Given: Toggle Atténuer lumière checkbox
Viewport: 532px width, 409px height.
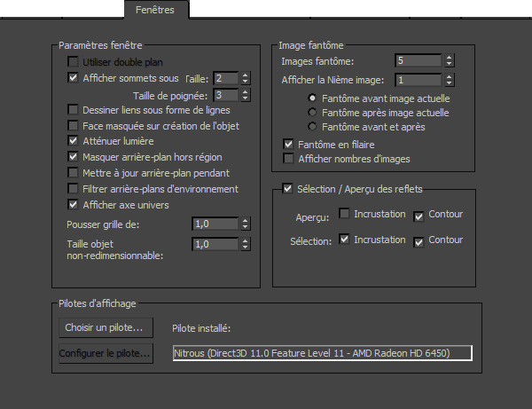Looking at the screenshot, I should (73, 140).
